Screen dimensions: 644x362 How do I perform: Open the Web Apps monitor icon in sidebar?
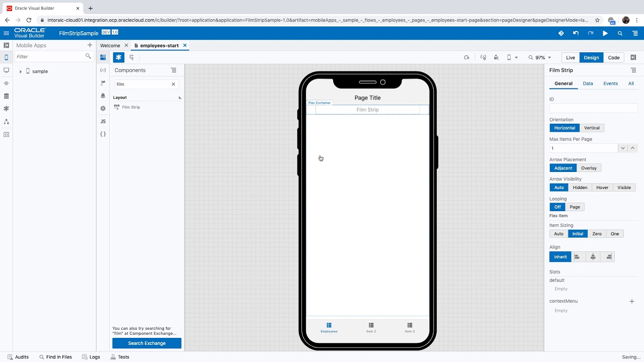coord(6,70)
